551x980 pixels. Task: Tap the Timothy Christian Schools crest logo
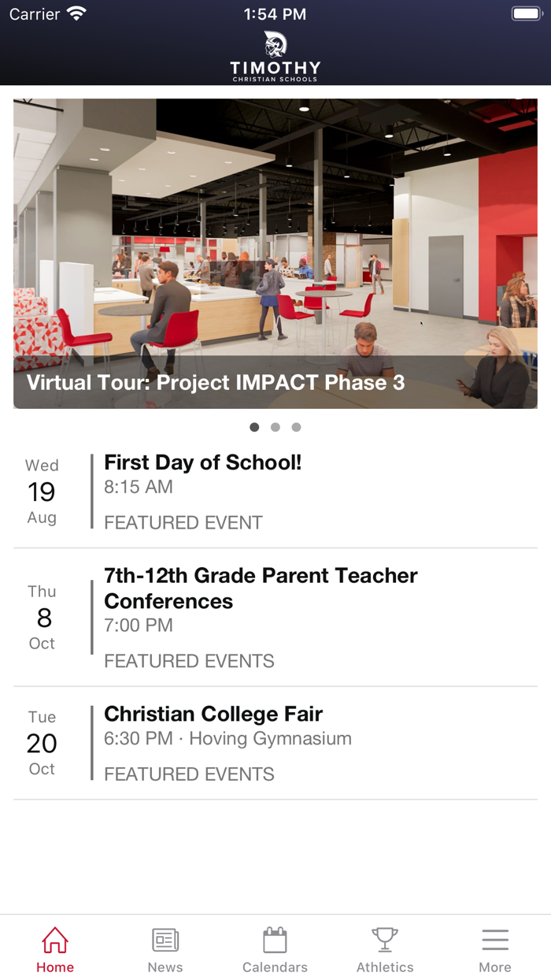click(274, 43)
